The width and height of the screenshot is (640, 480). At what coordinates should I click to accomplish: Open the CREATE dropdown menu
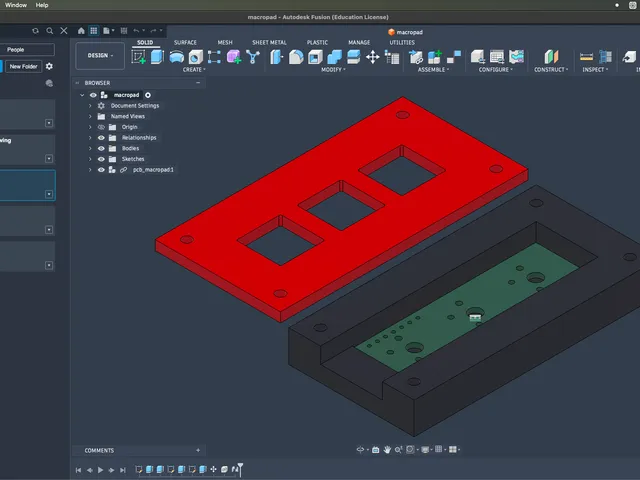coord(194,70)
